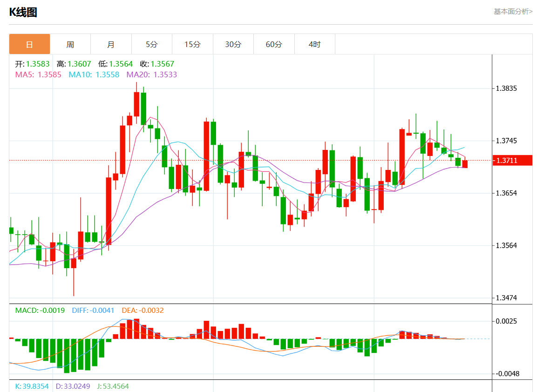544x392 pixels.
Task: Click the MA5: 1.3585 label
Action: [38, 74]
